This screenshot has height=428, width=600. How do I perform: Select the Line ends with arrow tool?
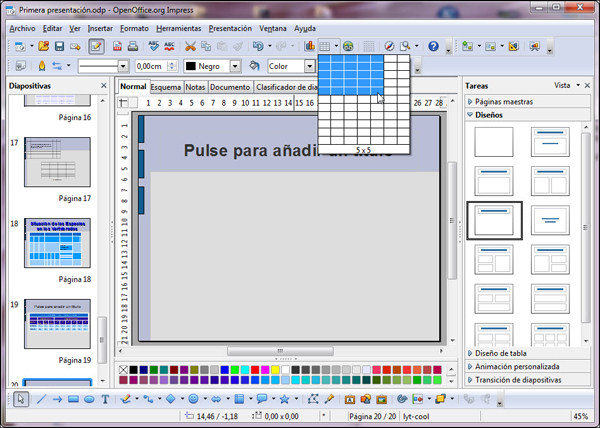click(x=57, y=399)
